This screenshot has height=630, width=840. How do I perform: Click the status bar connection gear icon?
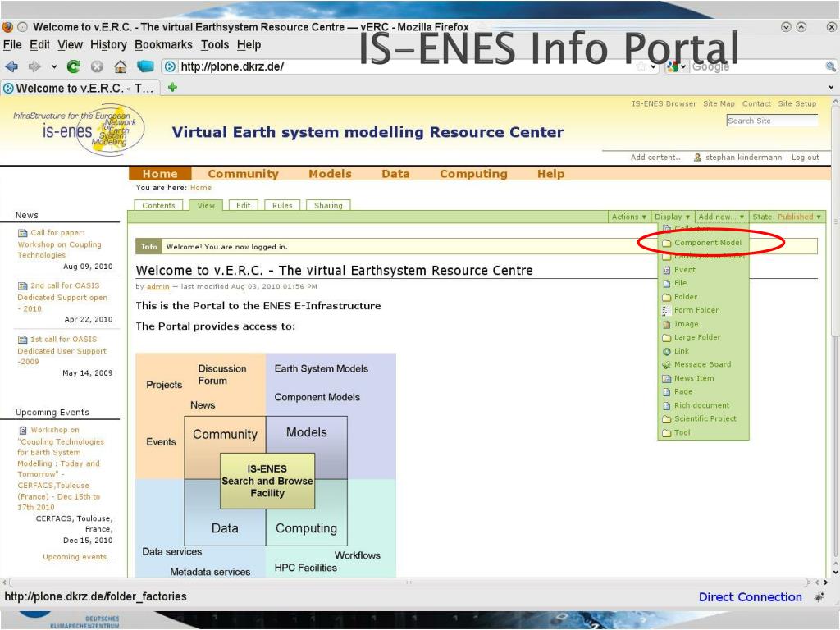tap(819, 597)
